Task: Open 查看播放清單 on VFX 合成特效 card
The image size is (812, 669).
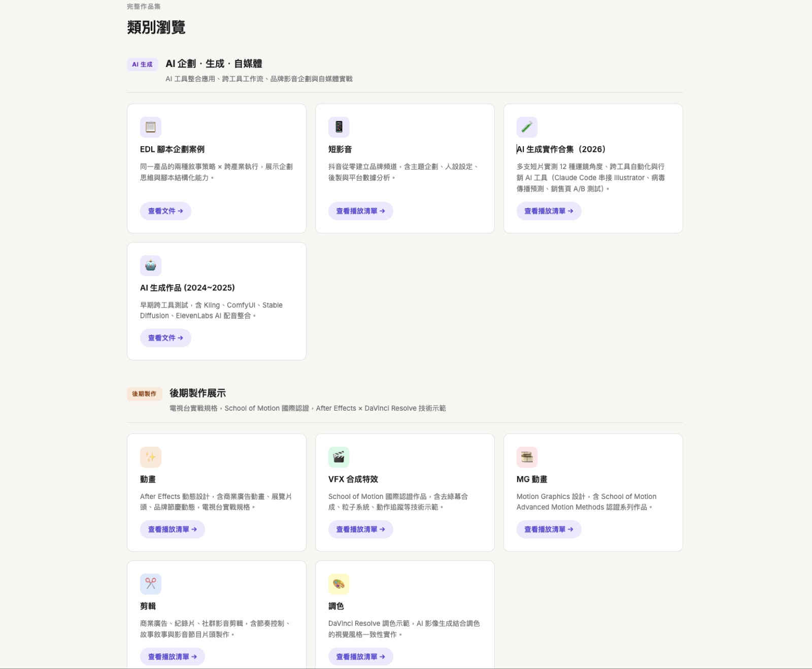Action: (x=361, y=529)
